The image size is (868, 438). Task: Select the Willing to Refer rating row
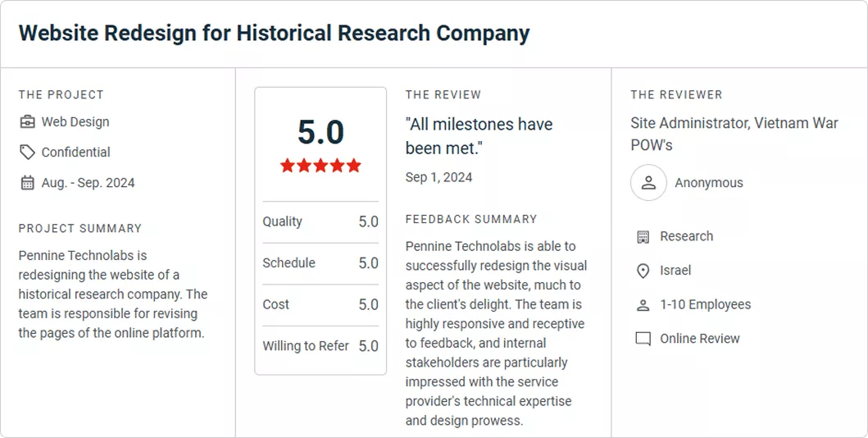[x=320, y=346]
